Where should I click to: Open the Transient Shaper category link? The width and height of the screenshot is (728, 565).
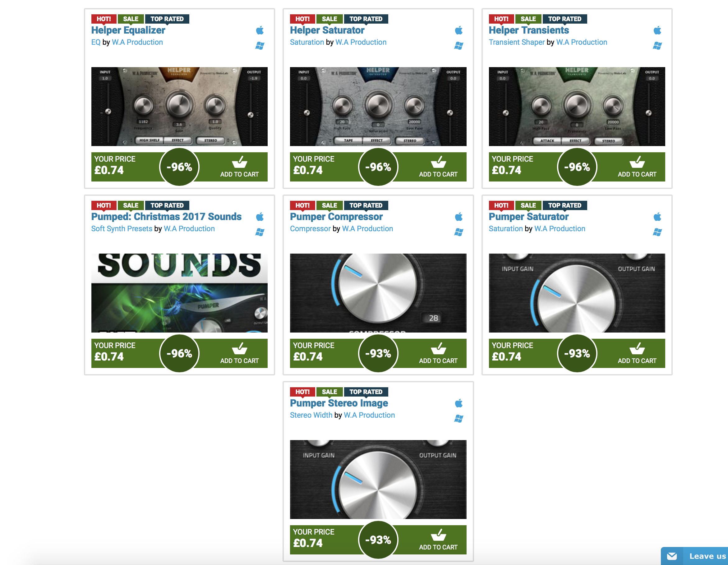click(516, 42)
